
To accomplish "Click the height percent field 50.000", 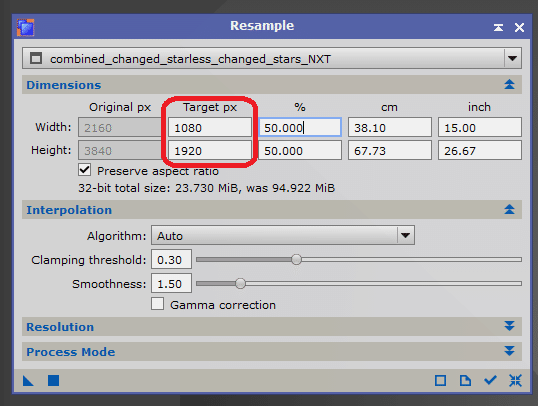I will coord(300,150).
